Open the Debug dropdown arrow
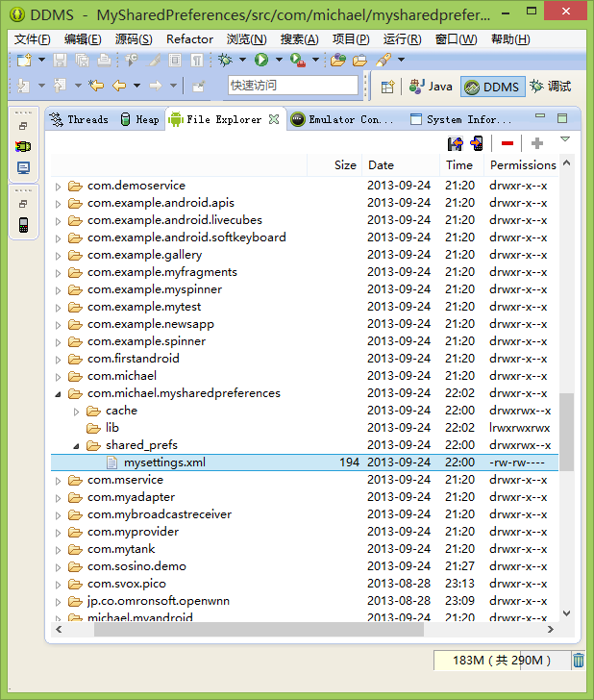 [x=243, y=60]
